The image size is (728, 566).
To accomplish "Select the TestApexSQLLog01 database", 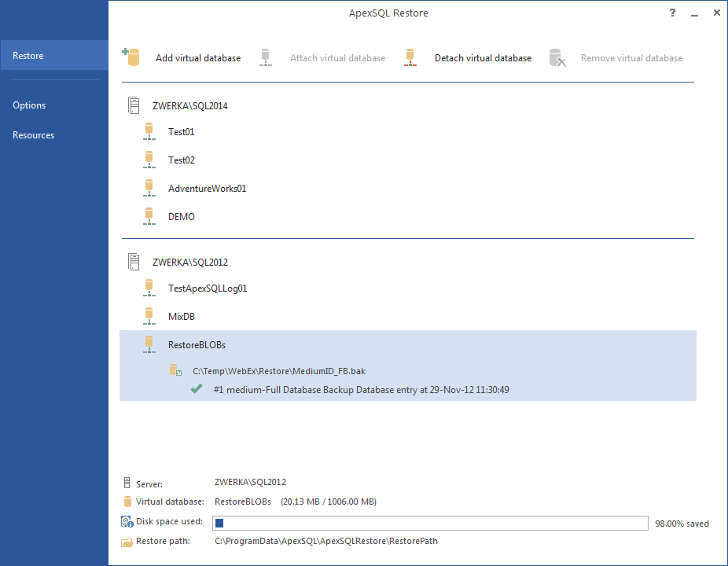I will click(208, 289).
